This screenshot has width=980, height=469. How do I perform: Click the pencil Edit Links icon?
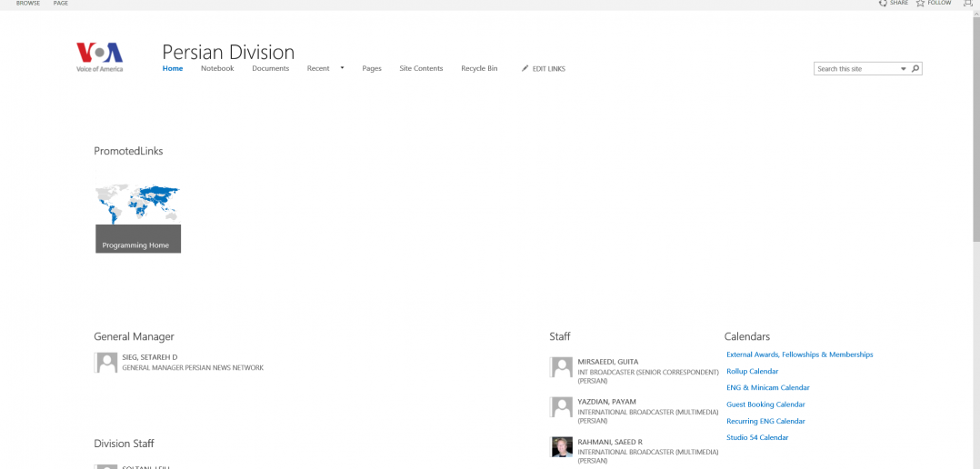click(x=525, y=69)
